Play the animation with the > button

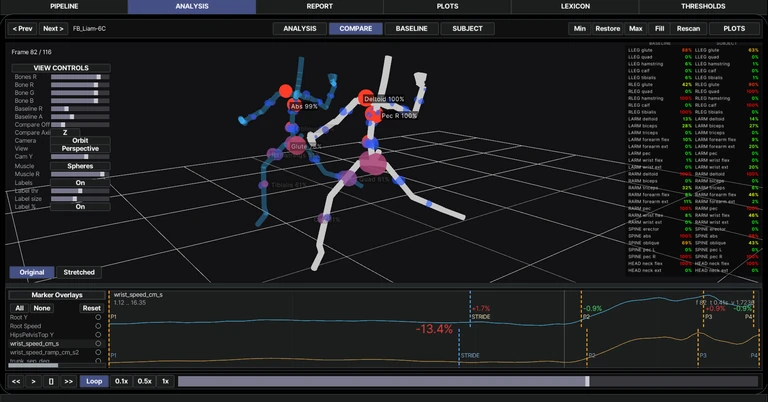(x=33, y=381)
